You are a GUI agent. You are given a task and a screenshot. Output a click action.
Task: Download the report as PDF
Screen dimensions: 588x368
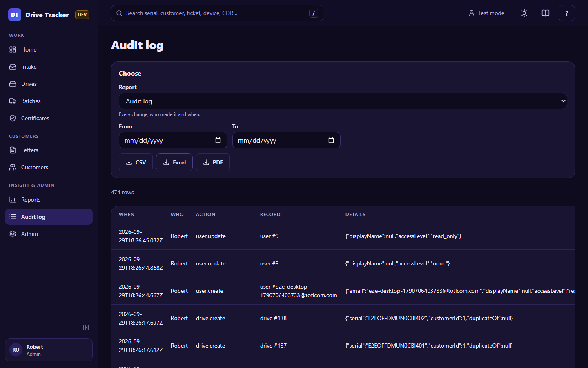(x=213, y=162)
